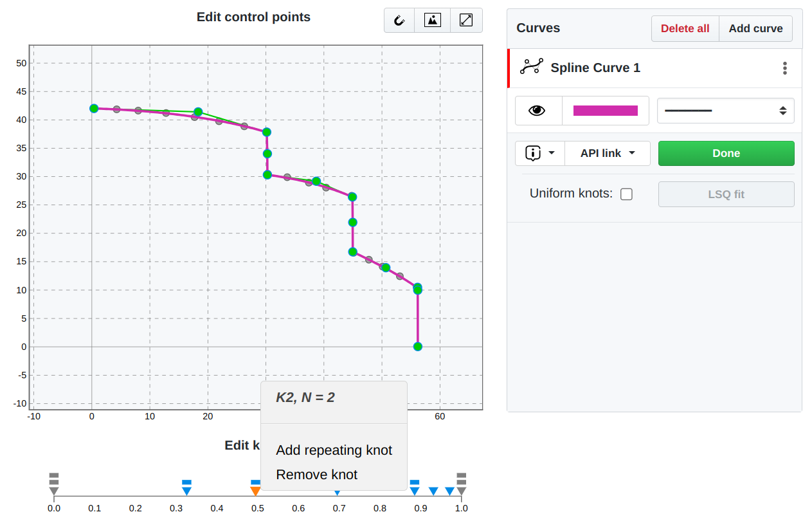The width and height of the screenshot is (812, 530).
Task: Toggle visibility of Spline Curve 1 with eye icon
Action: coord(538,110)
